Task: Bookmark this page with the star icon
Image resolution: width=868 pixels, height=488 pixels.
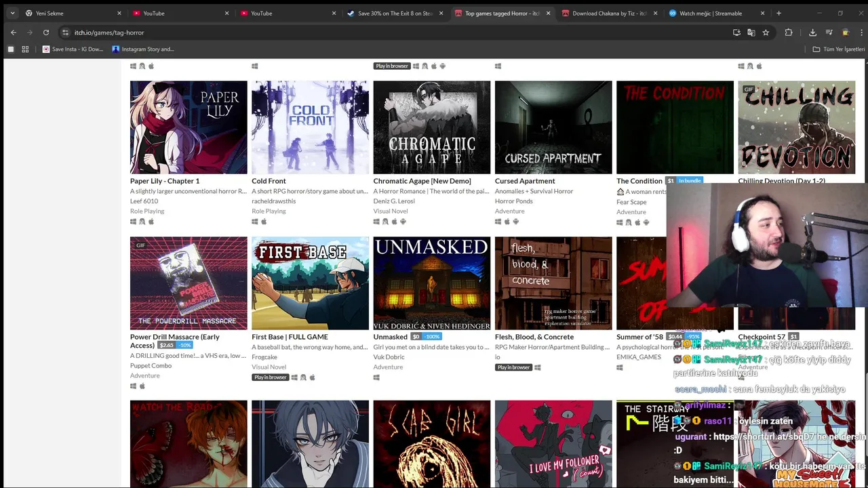Action: point(766,33)
